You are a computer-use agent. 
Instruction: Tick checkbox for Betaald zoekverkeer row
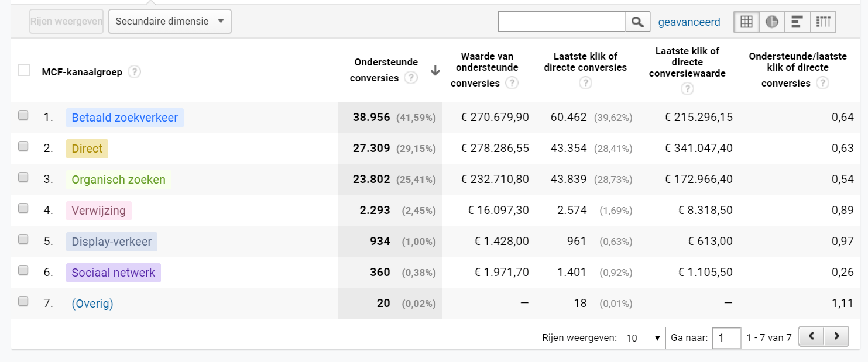pos(23,116)
